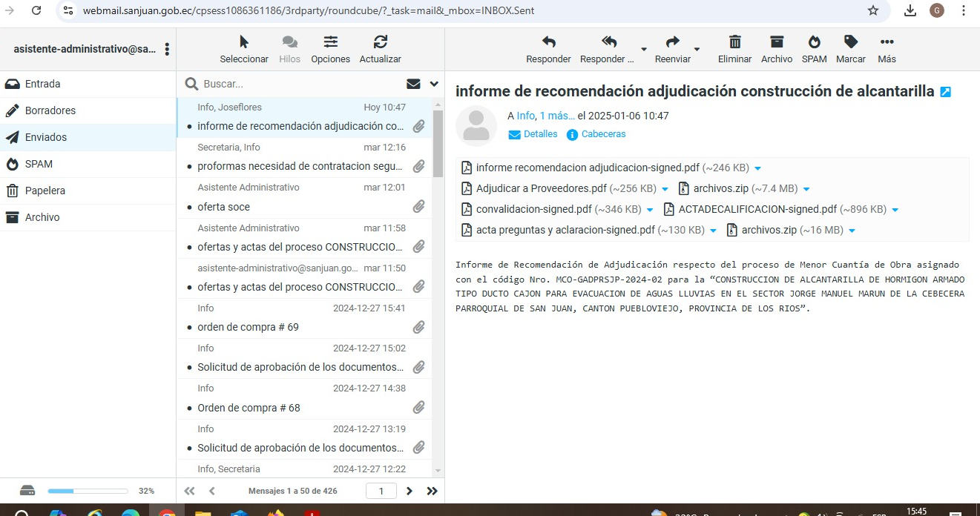Mark message as SPAM in toolbar

pos(814,42)
